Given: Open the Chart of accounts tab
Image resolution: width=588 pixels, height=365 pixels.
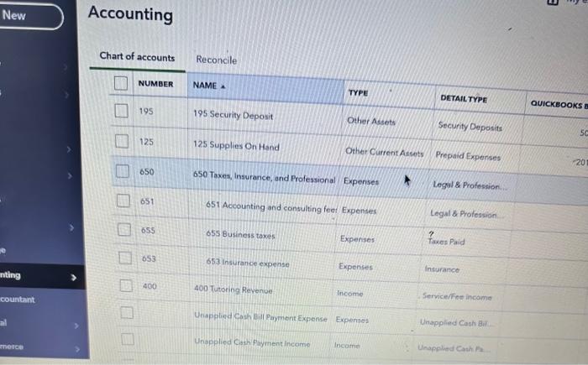Looking at the screenshot, I should tap(137, 57).
